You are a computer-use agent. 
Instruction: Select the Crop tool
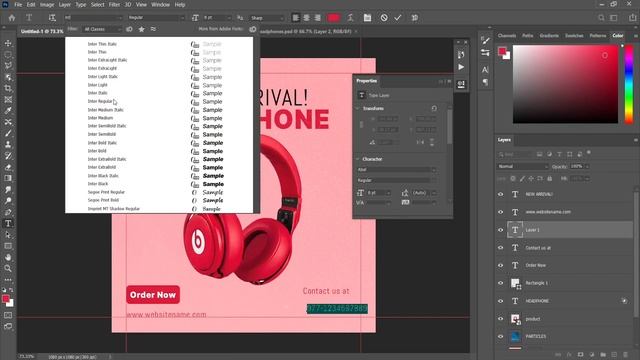8,88
